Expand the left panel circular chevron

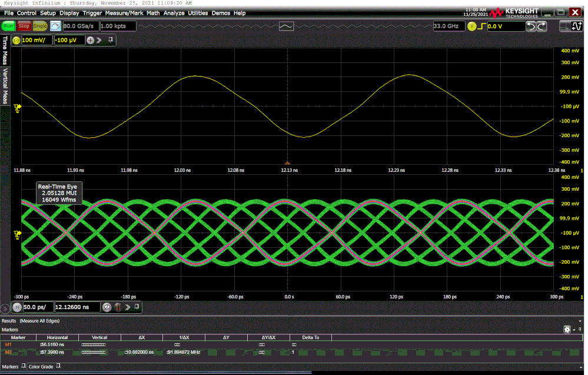click(x=5, y=307)
